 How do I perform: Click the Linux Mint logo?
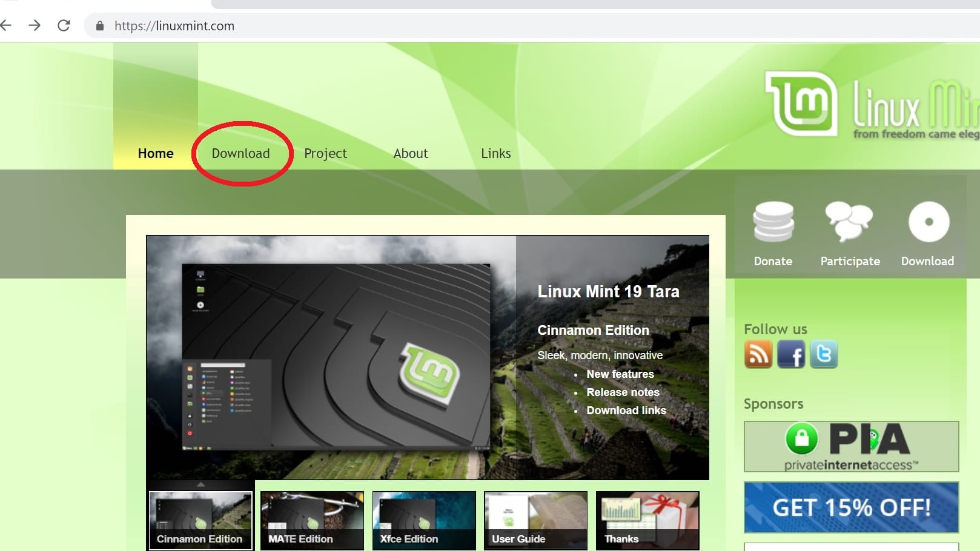(x=872, y=104)
